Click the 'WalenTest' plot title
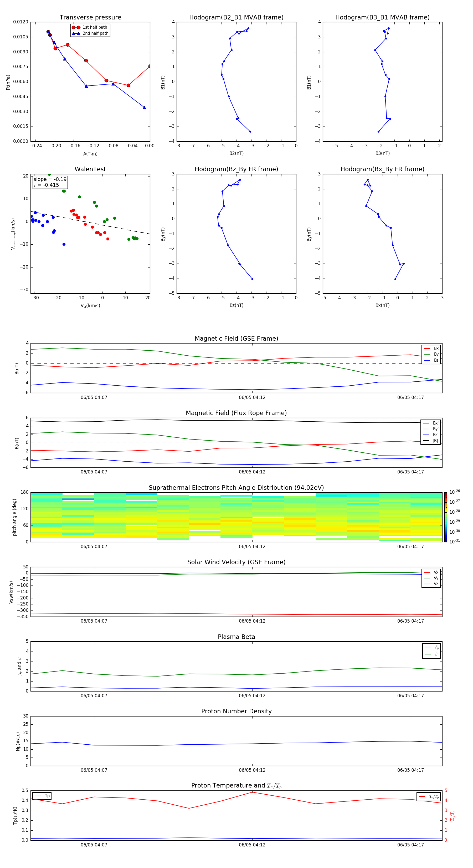 (90, 169)
